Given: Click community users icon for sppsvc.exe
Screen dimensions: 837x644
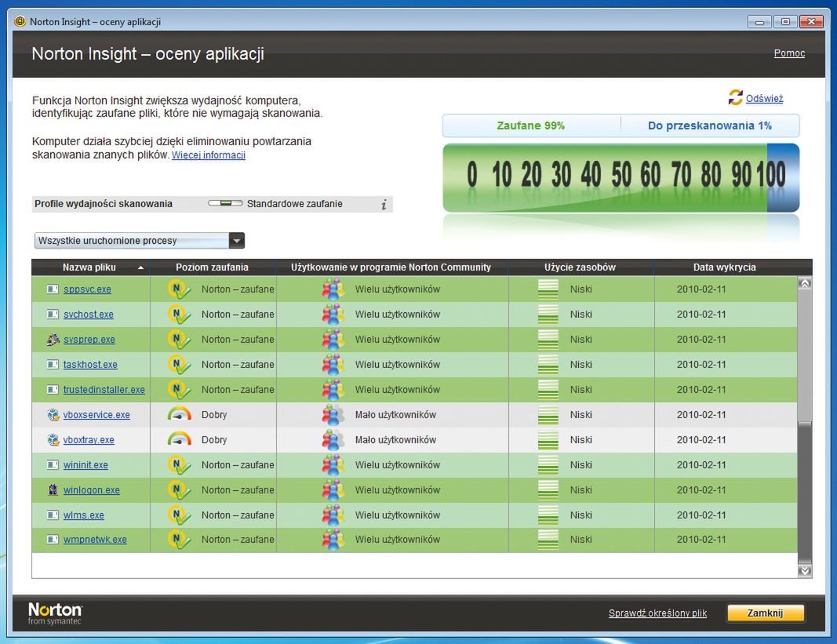Looking at the screenshot, I should [333, 289].
